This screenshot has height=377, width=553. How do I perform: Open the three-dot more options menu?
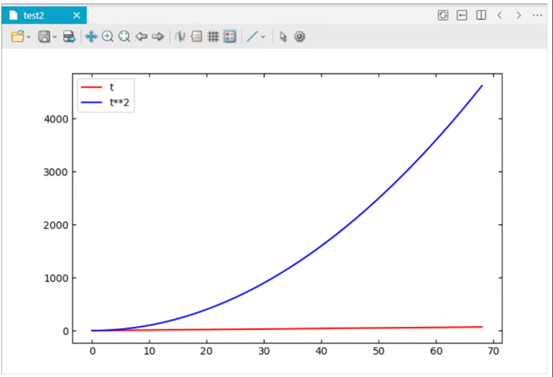537,15
